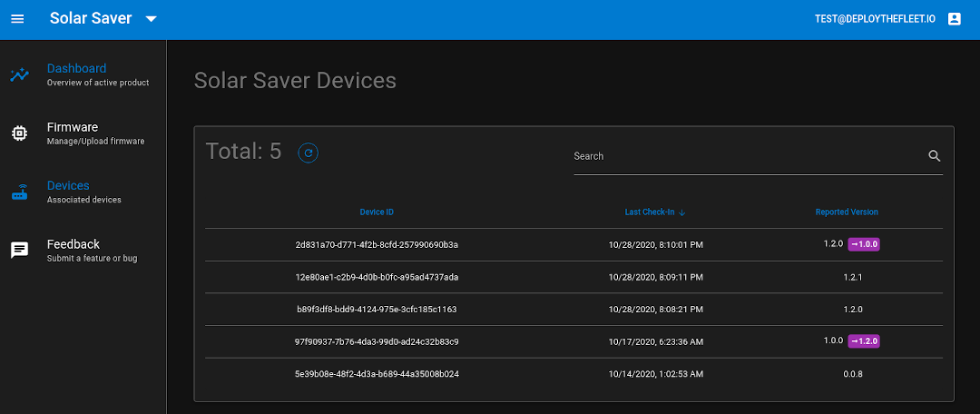Click the Firmware chip icon

pyautogui.click(x=19, y=133)
